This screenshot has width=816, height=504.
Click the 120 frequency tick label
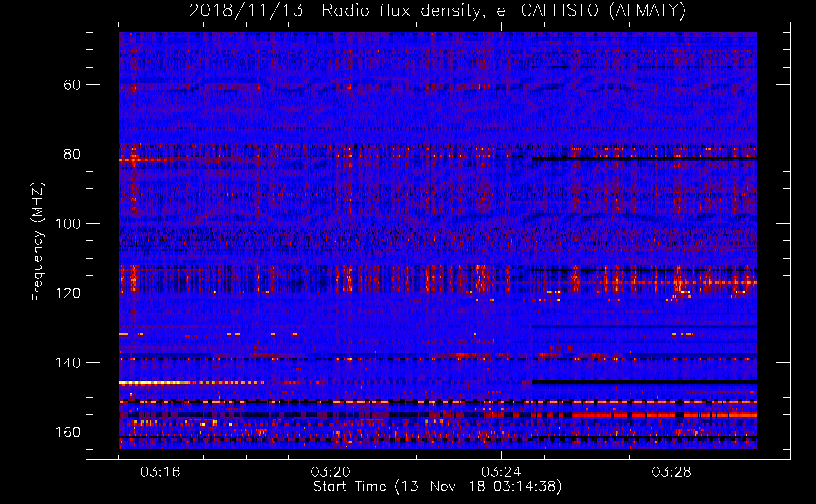[68, 293]
